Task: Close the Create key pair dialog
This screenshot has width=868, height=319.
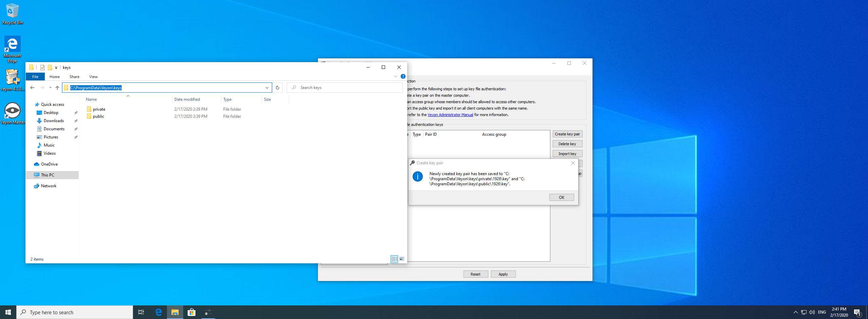Action: (573, 163)
